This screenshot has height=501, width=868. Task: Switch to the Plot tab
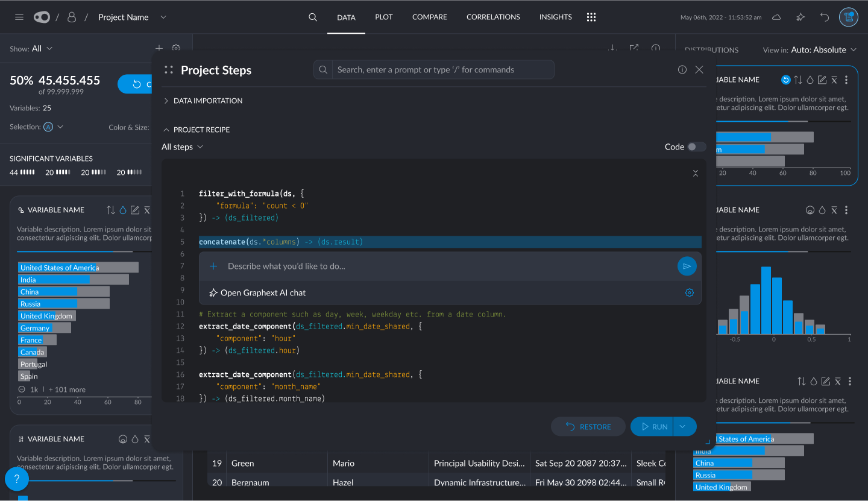click(383, 17)
